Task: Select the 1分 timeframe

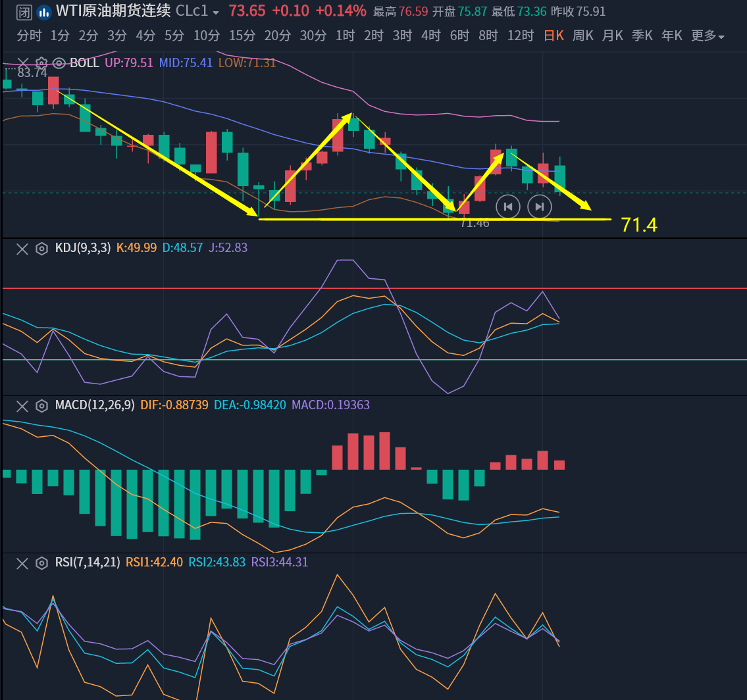Action: pyautogui.click(x=60, y=36)
